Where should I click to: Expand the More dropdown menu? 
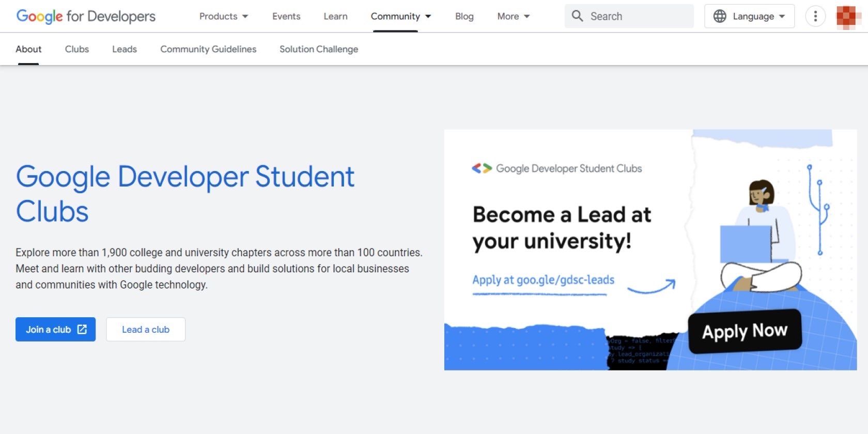tap(514, 16)
